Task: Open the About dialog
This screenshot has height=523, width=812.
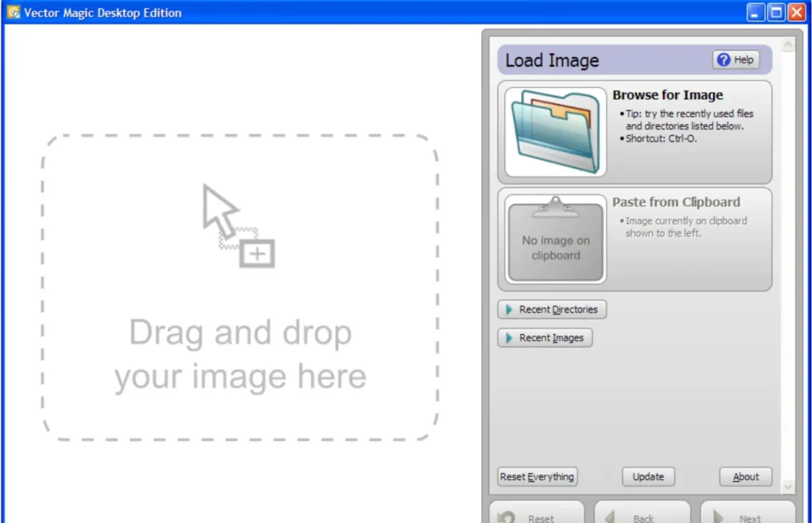Action: tap(745, 476)
